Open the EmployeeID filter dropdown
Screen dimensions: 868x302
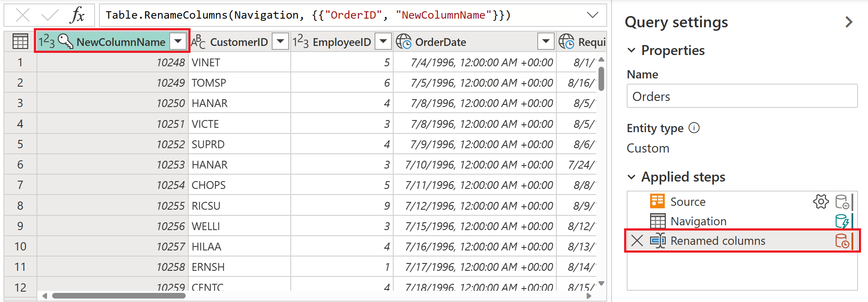tap(383, 42)
